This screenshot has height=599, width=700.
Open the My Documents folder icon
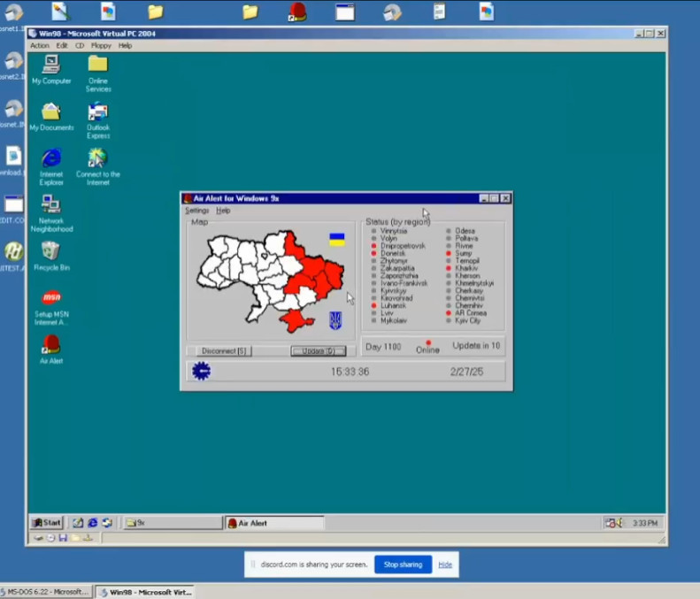point(51,117)
